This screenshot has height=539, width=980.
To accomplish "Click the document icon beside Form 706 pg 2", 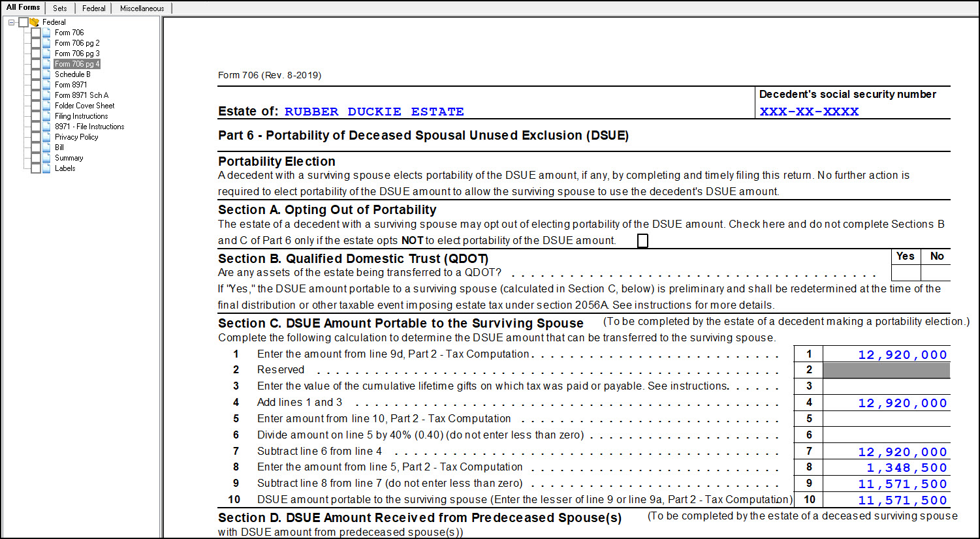I will pyautogui.click(x=46, y=43).
